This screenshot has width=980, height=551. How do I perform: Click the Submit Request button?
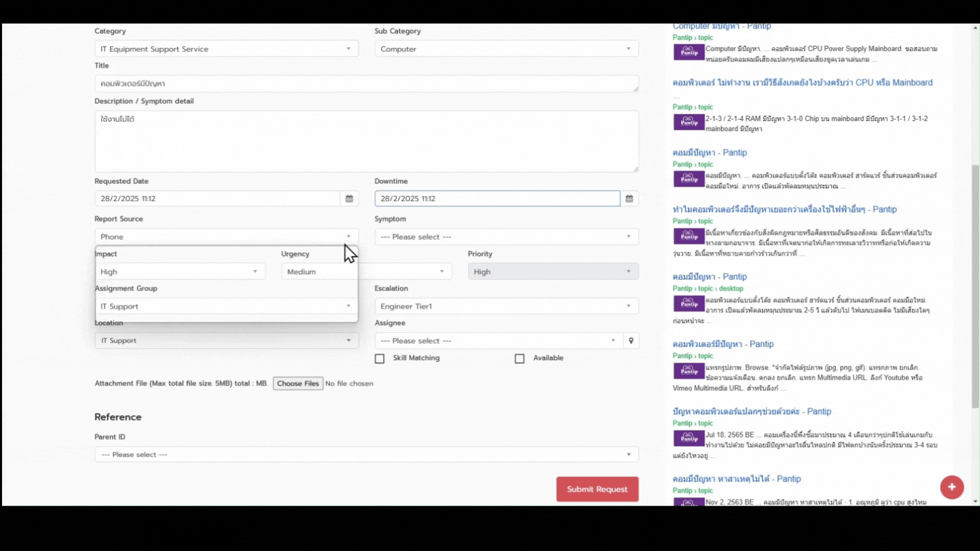[x=597, y=489]
